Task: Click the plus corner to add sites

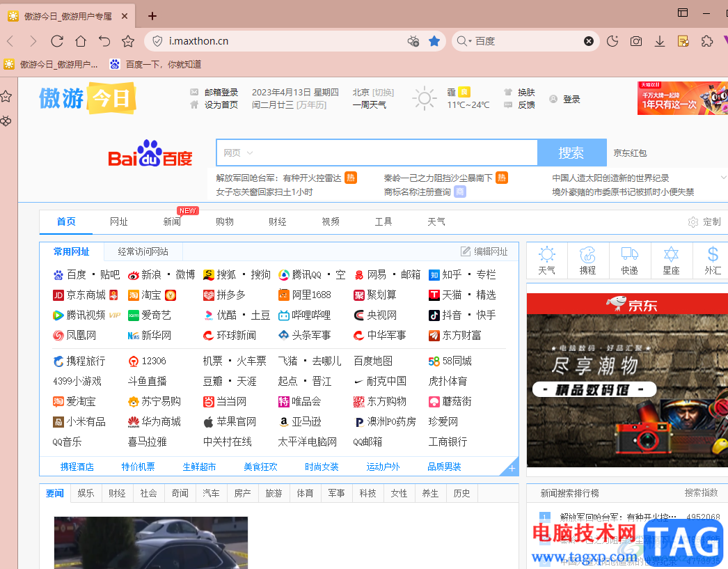Action: click(x=511, y=468)
